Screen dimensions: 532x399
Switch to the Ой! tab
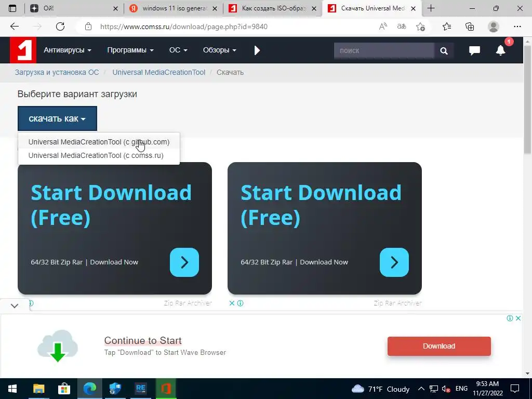click(73, 8)
